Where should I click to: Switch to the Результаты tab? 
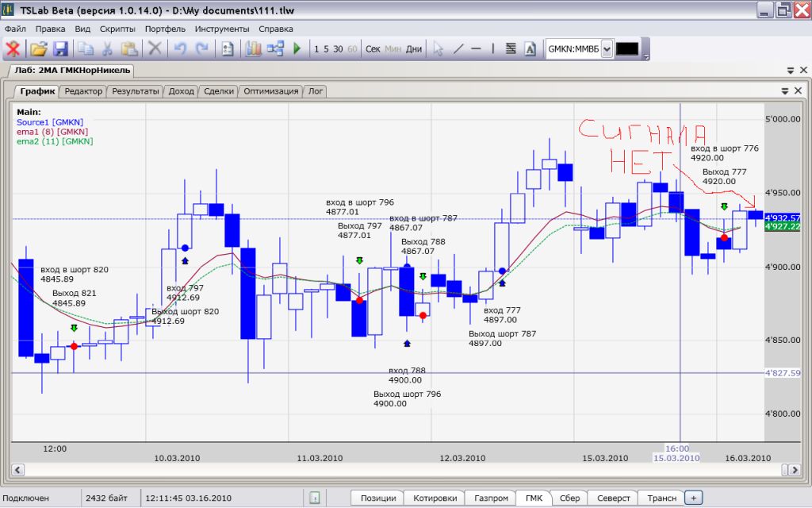pyautogui.click(x=135, y=91)
